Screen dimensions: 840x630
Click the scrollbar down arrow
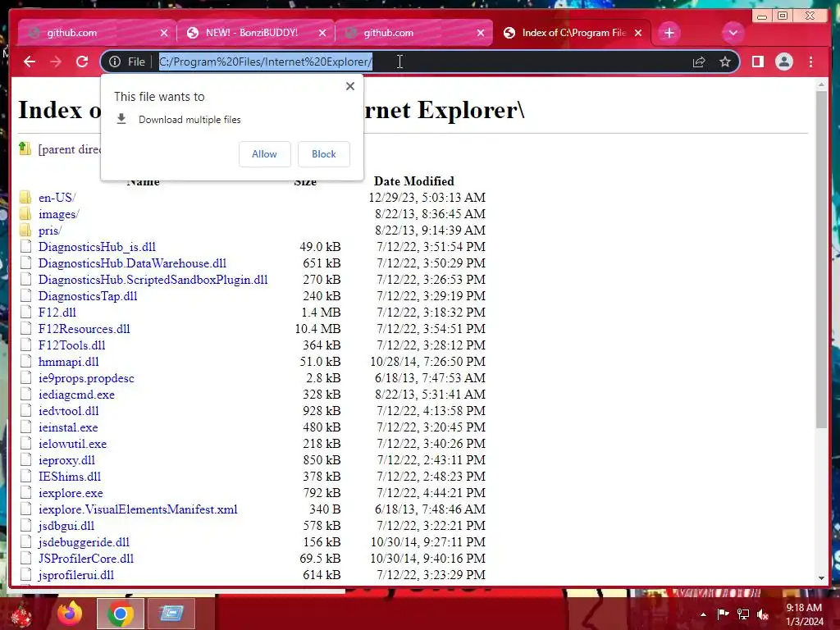click(821, 578)
